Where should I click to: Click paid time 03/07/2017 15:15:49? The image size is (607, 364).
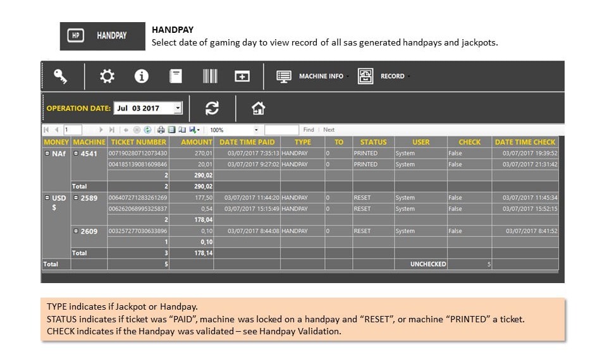pos(252,209)
